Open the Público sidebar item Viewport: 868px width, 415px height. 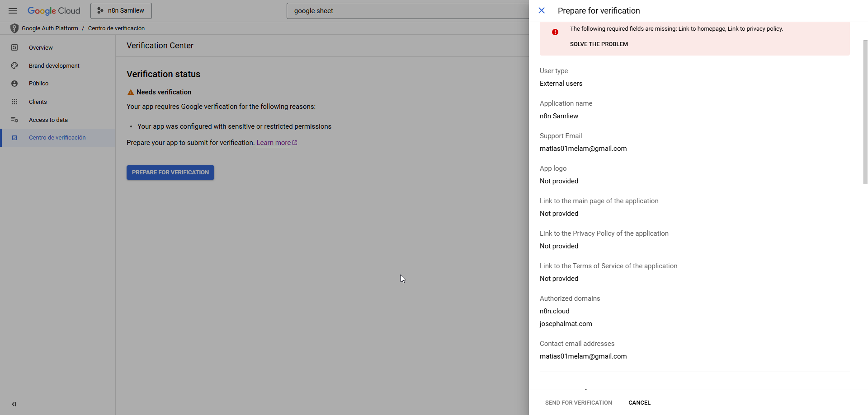click(x=58, y=84)
